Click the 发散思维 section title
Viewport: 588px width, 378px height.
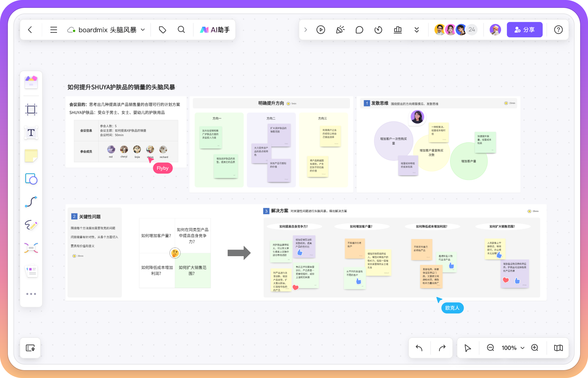pos(380,103)
